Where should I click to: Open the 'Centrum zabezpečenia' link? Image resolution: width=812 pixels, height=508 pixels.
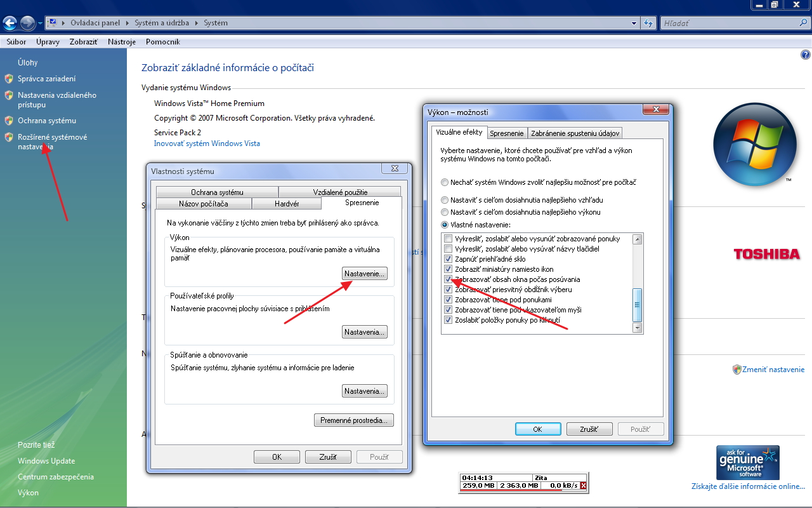click(x=56, y=477)
